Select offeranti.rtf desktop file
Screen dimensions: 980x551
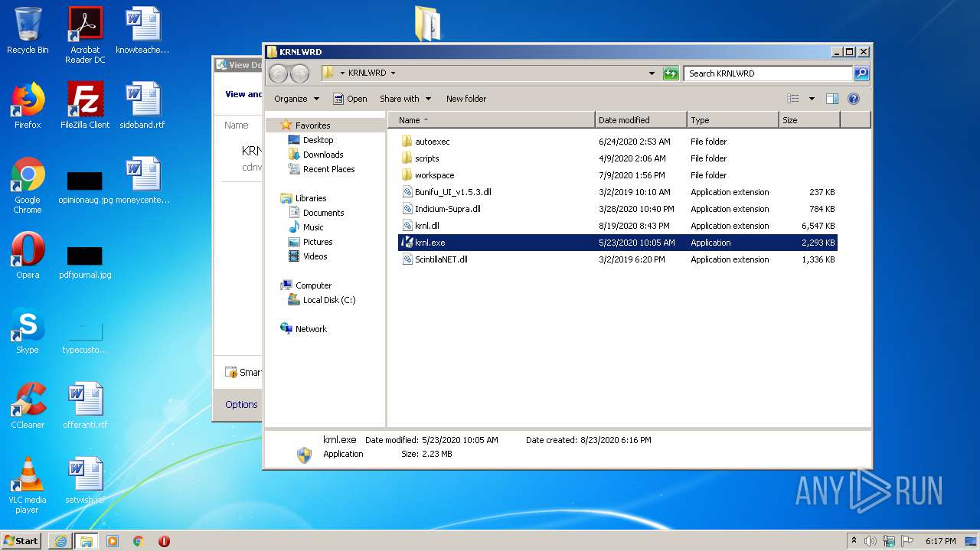click(85, 406)
